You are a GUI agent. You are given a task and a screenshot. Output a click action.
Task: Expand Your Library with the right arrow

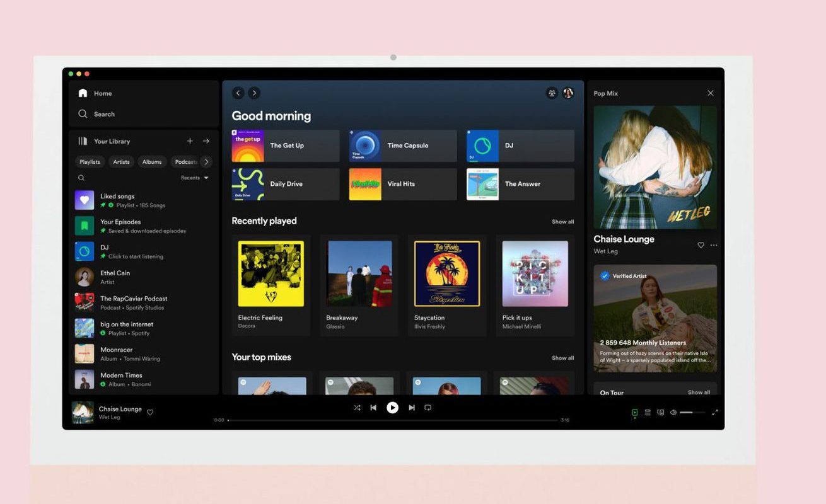(x=206, y=141)
